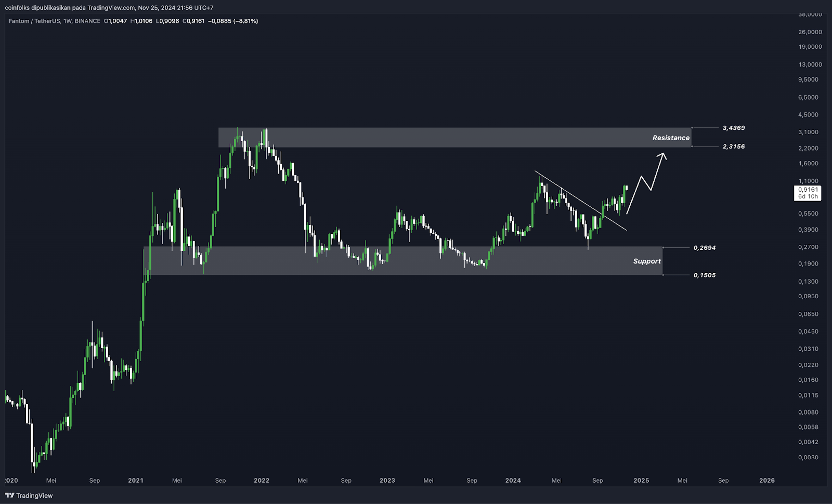Click the 0,0042 price axis label
This screenshot has height=504, width=832.
click(x=808, y=442)
